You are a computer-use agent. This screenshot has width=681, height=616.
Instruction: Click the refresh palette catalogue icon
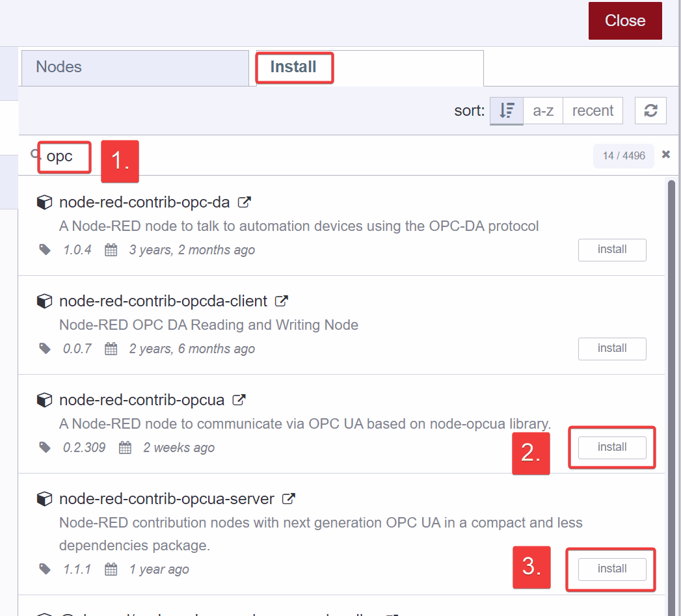[650, 111]
